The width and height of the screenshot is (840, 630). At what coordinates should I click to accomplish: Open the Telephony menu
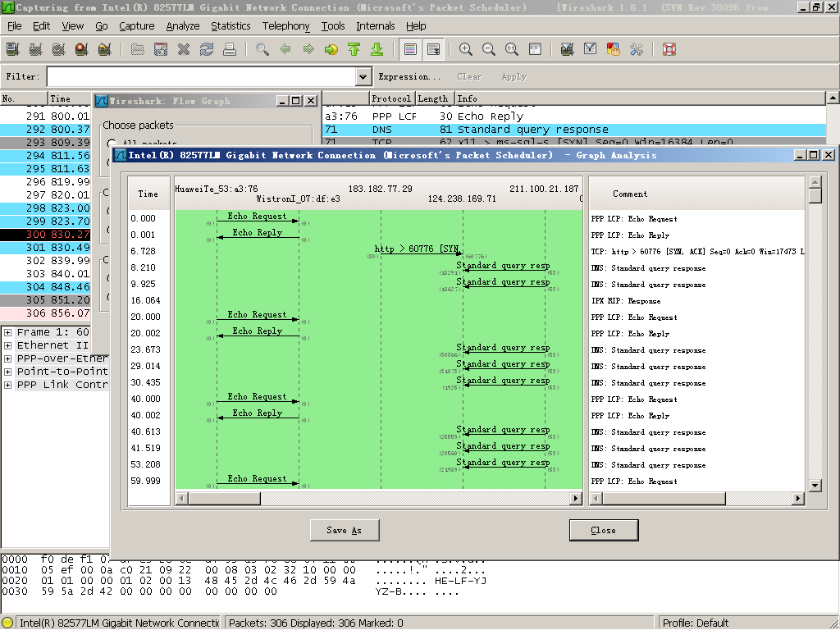click(286, 25)
